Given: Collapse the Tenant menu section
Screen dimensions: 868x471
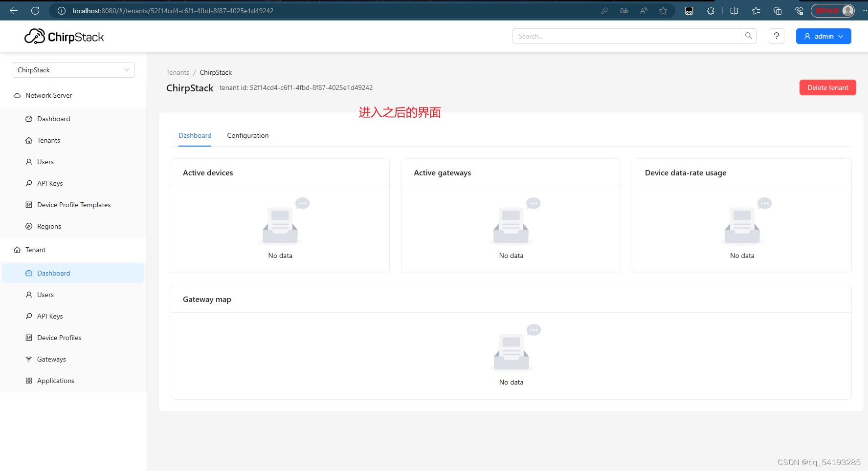Looking at the screenshot, I should click(36, 250).
